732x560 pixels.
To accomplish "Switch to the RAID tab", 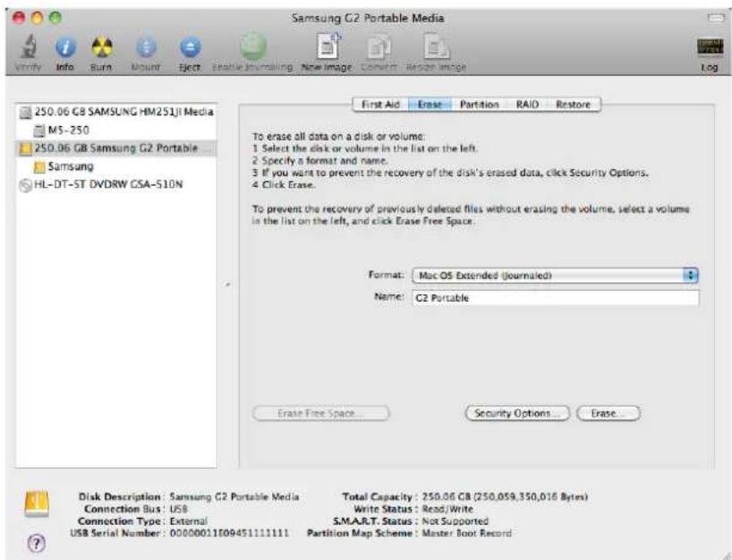I will tap(528, 105).
